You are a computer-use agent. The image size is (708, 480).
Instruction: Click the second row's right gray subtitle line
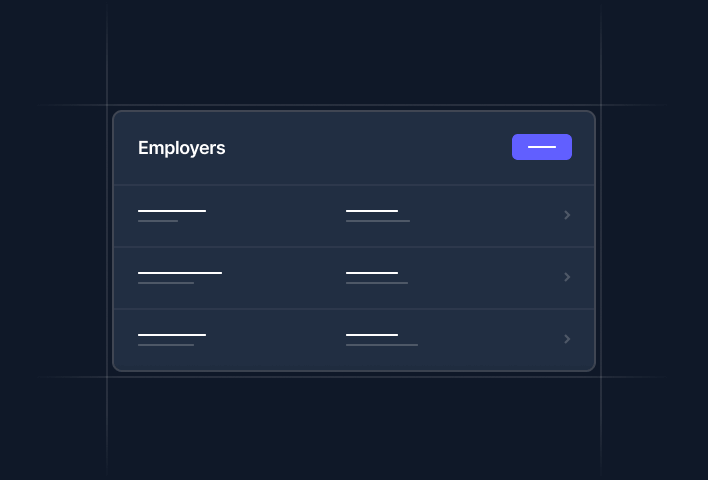tap(377, 283)
